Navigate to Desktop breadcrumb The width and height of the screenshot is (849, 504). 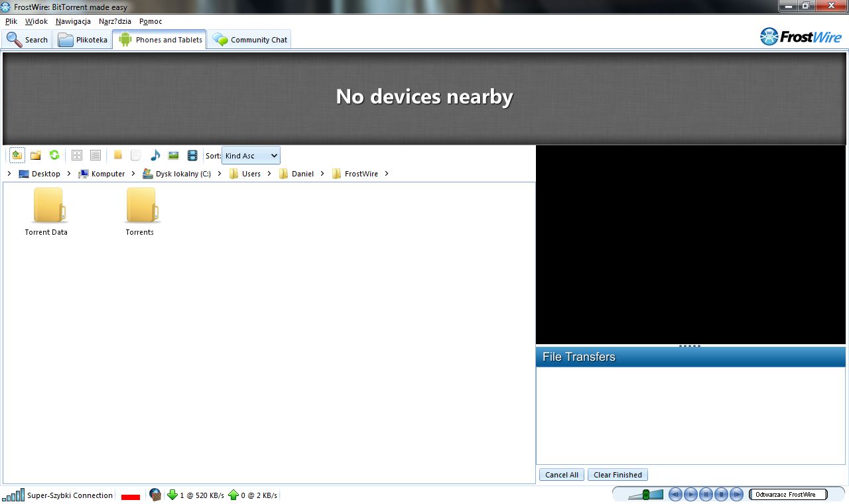(x=39, y=174)
